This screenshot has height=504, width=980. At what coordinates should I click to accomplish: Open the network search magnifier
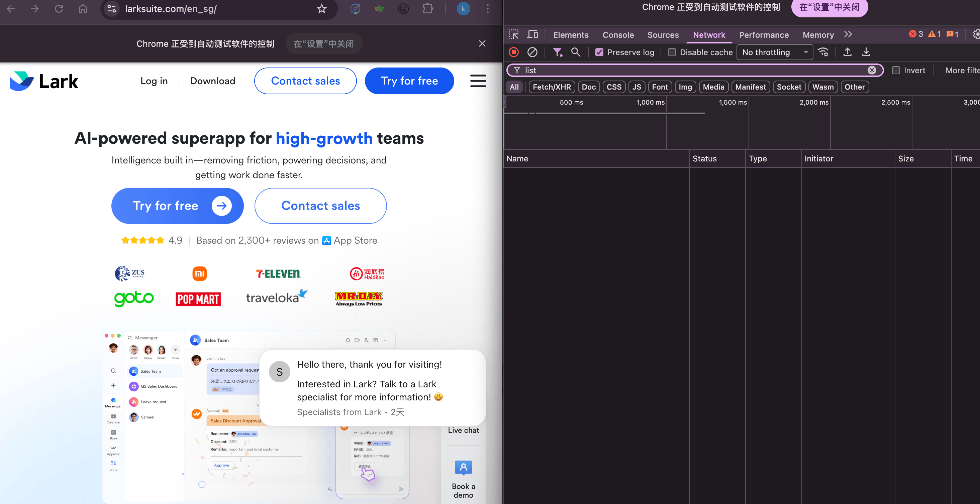click(x=576, y=52)
